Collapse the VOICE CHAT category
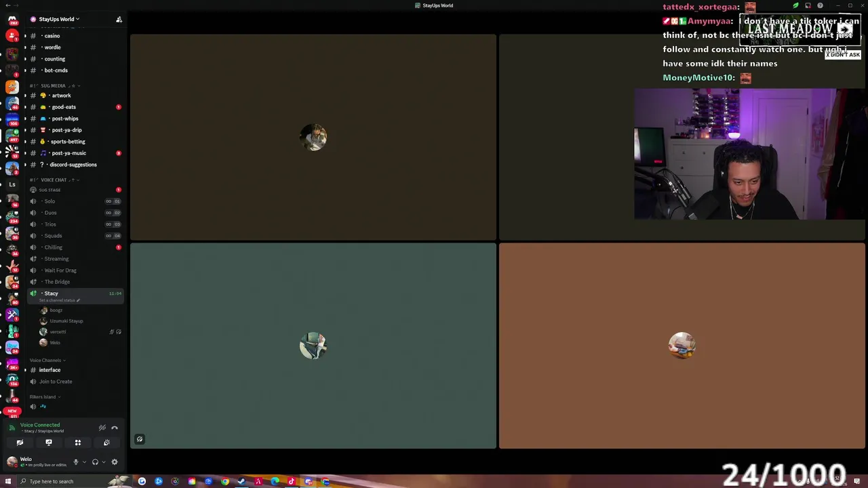 pos(54,180)
